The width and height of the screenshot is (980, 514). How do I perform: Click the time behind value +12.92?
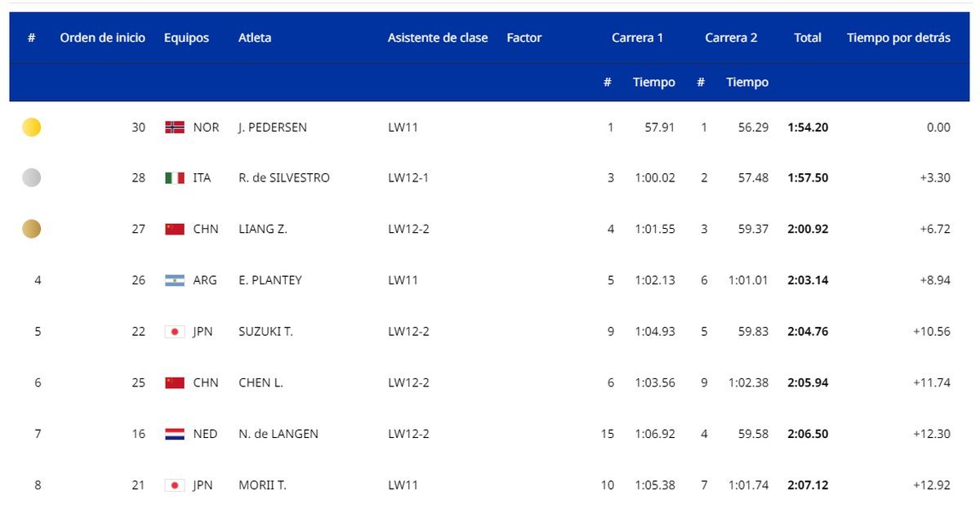tap(931, 485)
